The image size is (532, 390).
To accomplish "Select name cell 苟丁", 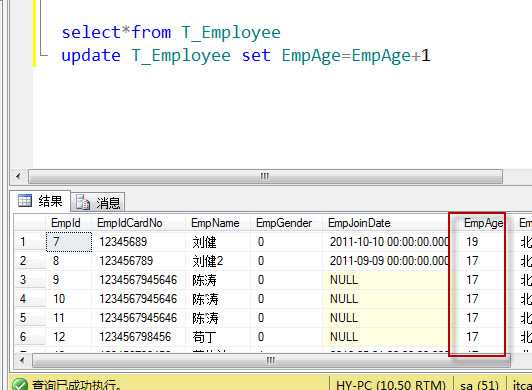I will click(204, 337).
